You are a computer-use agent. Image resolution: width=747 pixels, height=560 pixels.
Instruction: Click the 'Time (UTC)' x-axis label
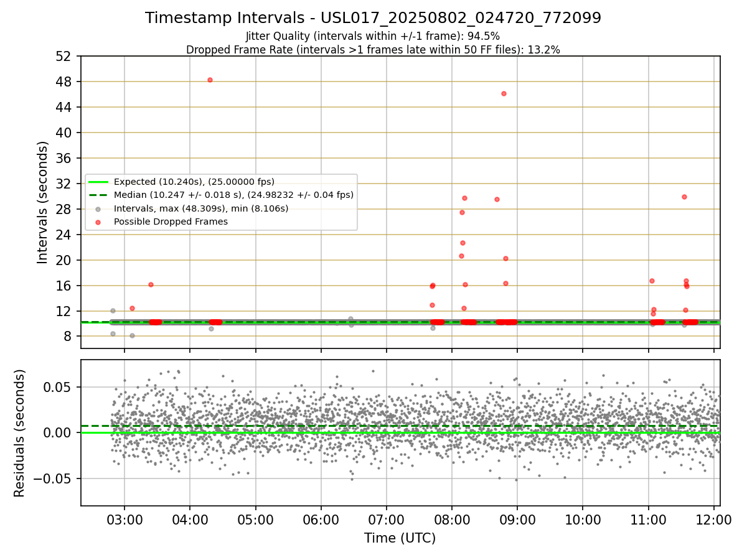(x=400, y=538)
